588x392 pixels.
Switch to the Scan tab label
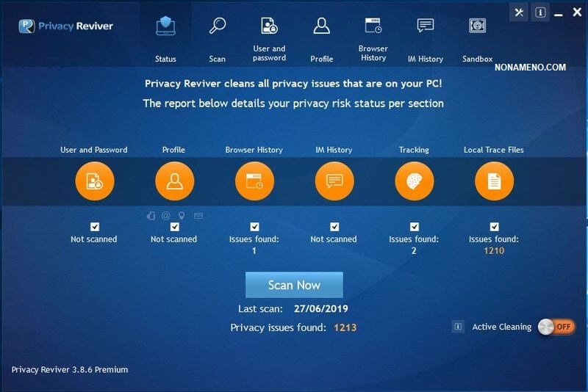click(217, 59)
